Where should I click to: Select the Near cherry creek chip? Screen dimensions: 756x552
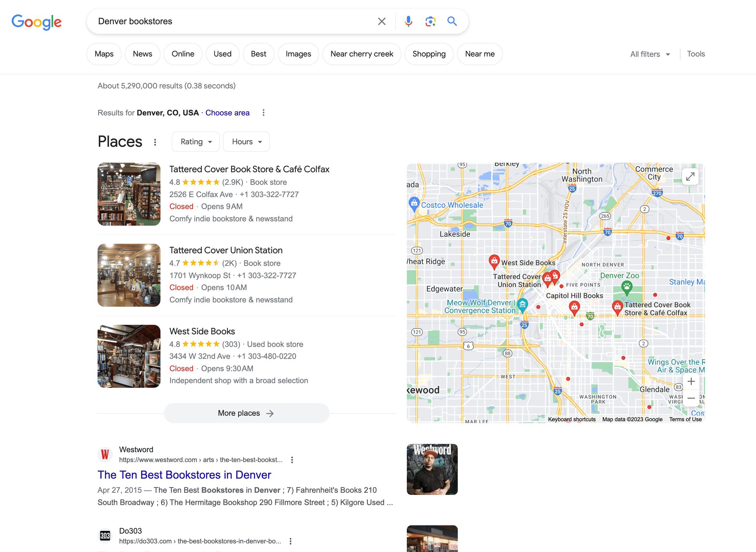(x=362, y=54)
